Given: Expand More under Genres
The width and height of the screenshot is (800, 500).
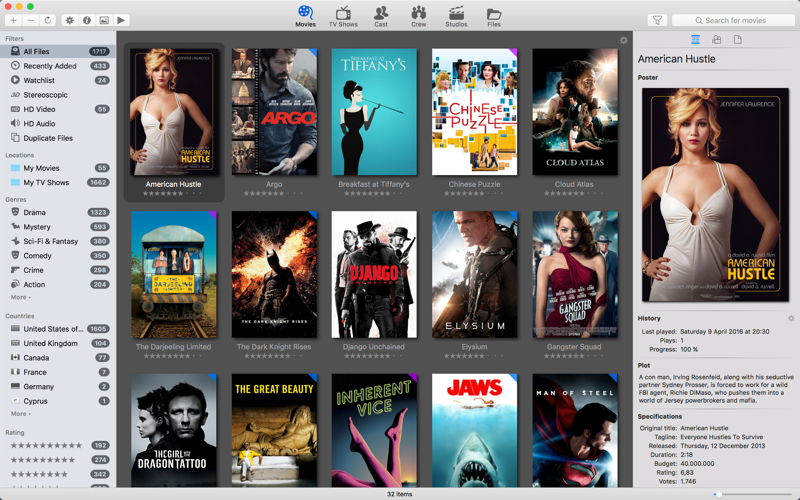Looking at the screenshot, I should tap(20, 297).
